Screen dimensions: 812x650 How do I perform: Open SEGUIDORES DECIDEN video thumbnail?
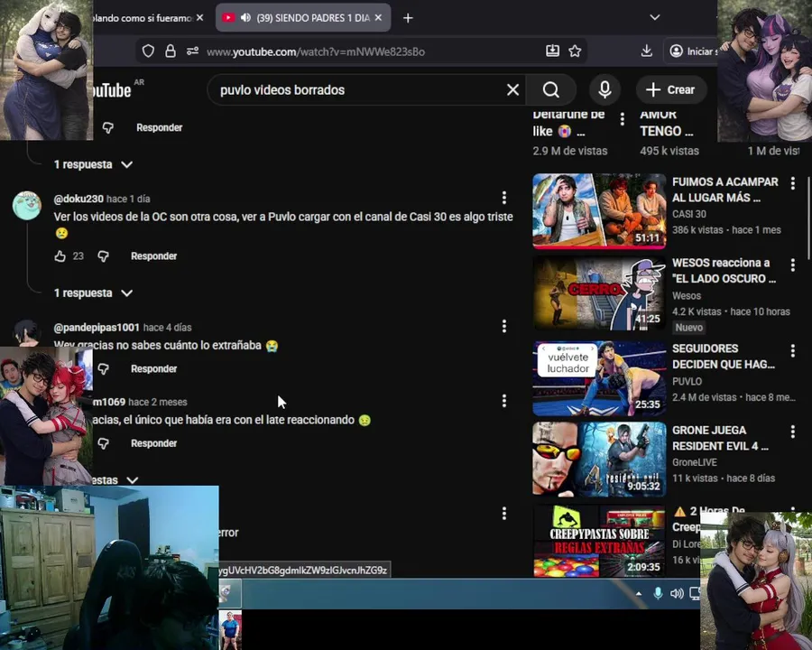(x=599, y=378)
